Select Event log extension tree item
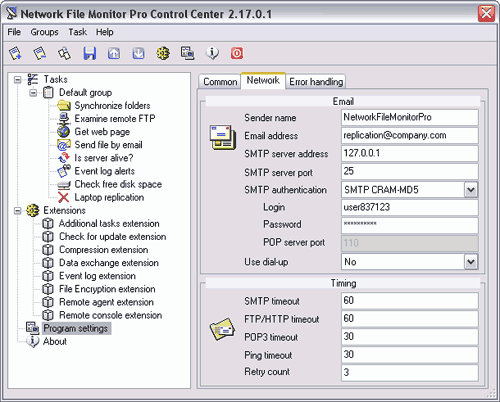500x402 pixels. point(97,276)
